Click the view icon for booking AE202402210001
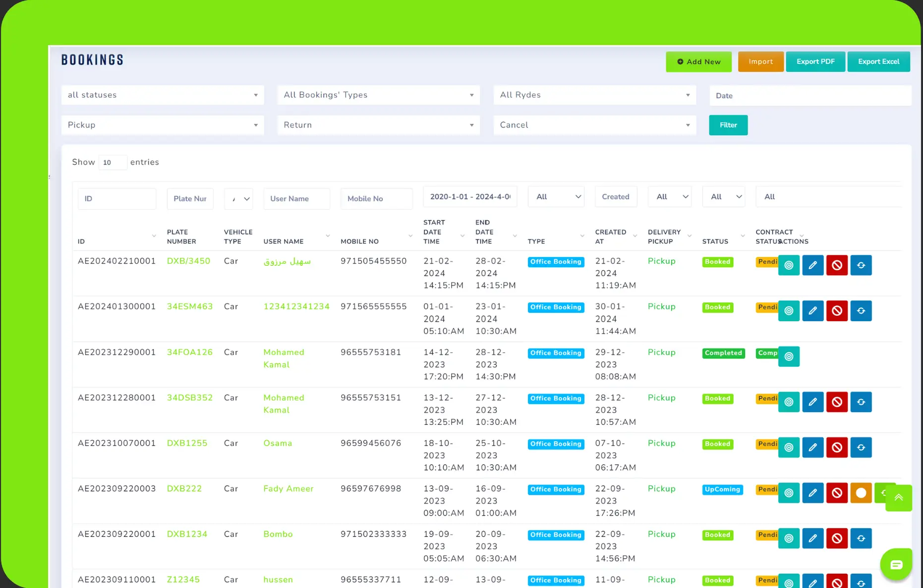923x588 pixels. [x=789, y=265]
